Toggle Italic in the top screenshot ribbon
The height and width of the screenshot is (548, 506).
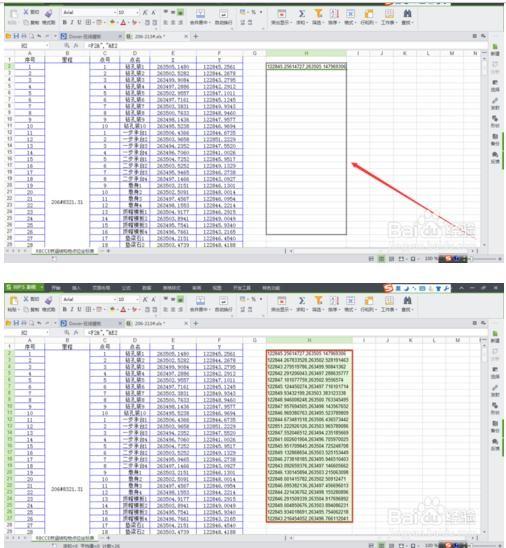pos(72,22)
